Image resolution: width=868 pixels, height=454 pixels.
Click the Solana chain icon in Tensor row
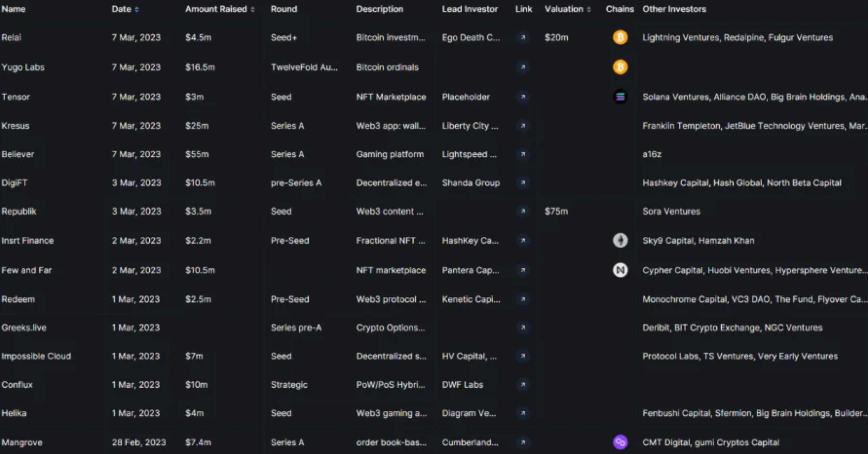tap(620, 97)
